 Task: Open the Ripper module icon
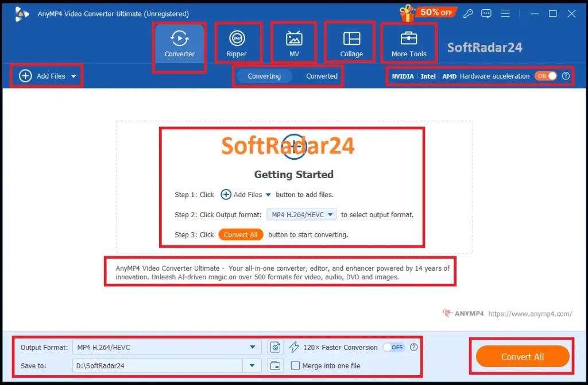(237, 38)
